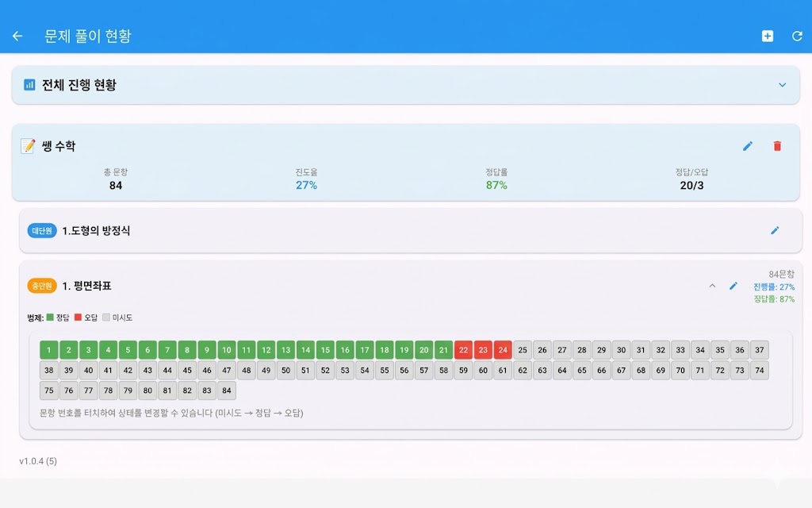Tap problem number 84 button
Viewport: 812px width, 508px height.
point(227,391)
